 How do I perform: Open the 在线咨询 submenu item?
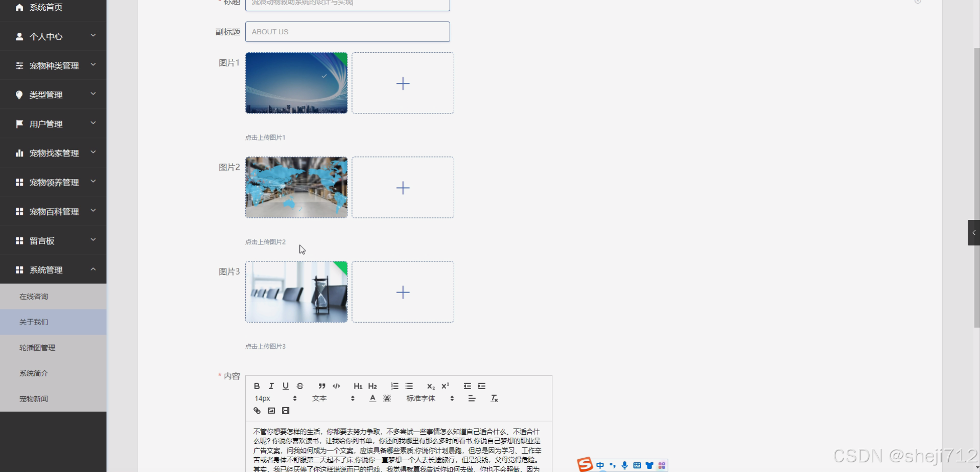point(53,297)
